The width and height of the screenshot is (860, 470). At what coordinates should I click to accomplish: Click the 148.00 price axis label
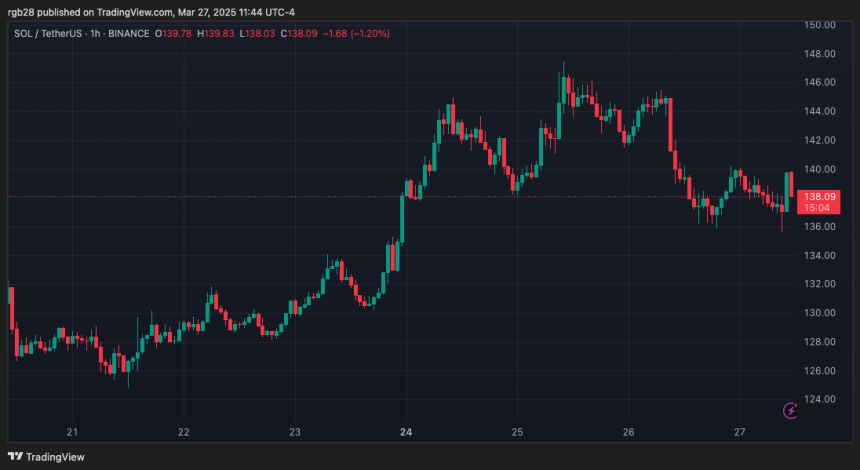[x=819, y=54]
